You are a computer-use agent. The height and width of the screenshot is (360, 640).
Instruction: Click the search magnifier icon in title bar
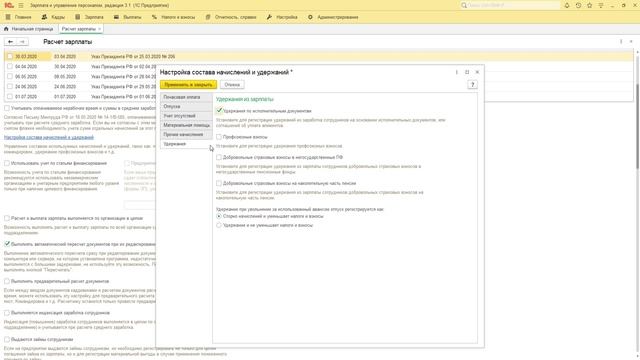[464, 5]
